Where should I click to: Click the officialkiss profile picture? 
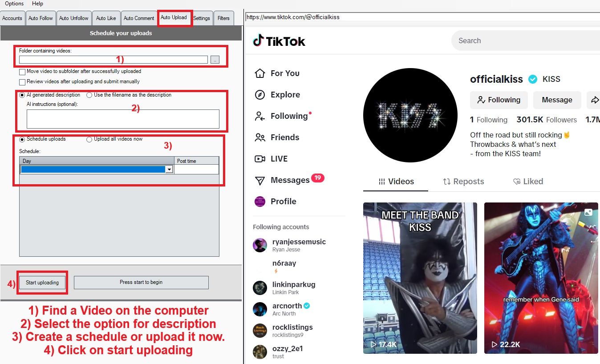410,115
